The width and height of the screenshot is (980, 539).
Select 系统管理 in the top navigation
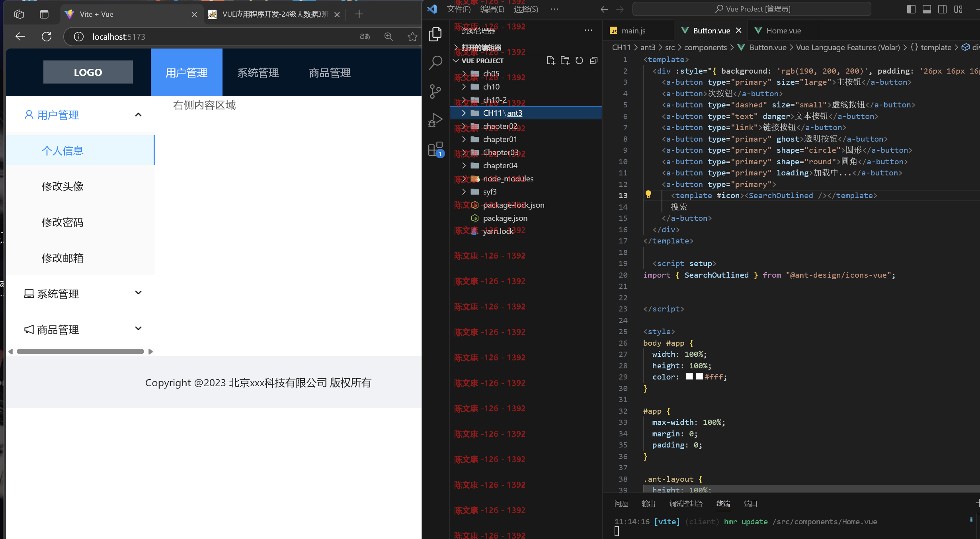[258, 72]
